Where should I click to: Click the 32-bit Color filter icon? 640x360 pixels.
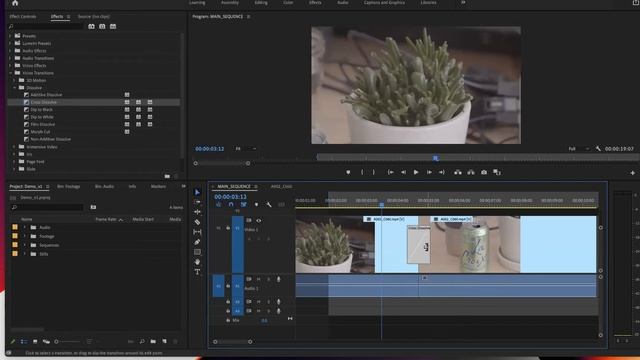point(102,27)
